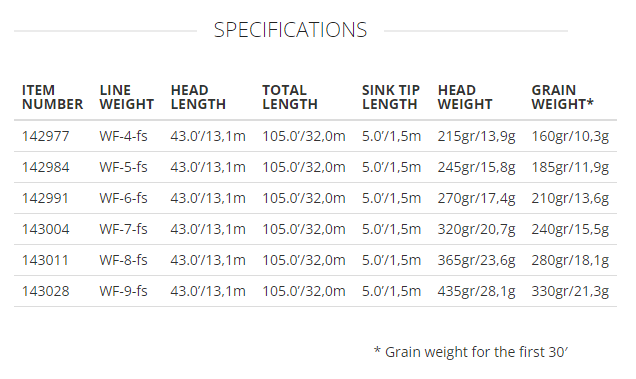This screenshot has width=636, height=379.
Task: Click item number 143028
Action: click(45, 291)
